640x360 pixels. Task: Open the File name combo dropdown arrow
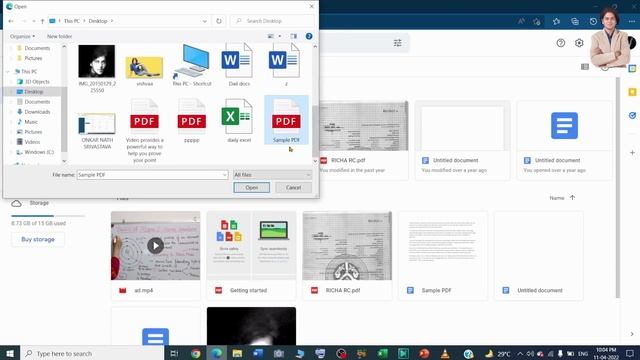[x=224, y=175]
